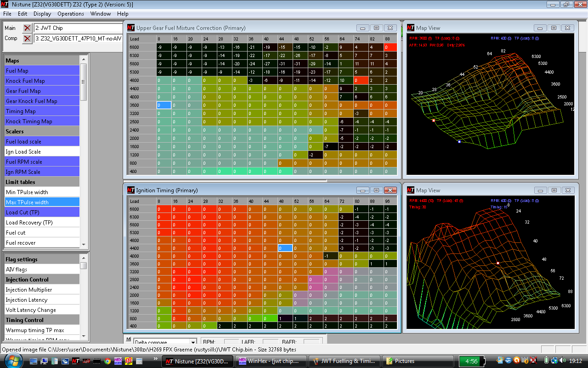
Task: Open the Main image dropdown showing JWT Chip
Action: [78, 28]
